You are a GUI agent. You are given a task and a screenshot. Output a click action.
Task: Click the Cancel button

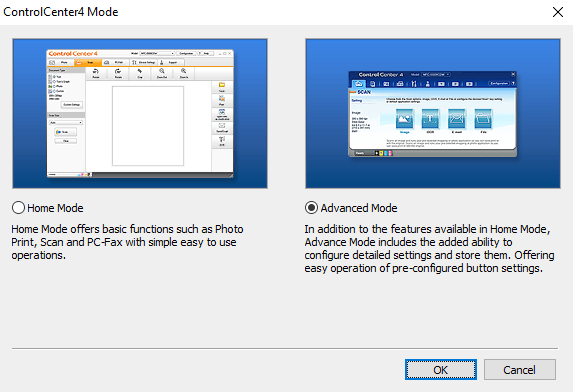520,370
